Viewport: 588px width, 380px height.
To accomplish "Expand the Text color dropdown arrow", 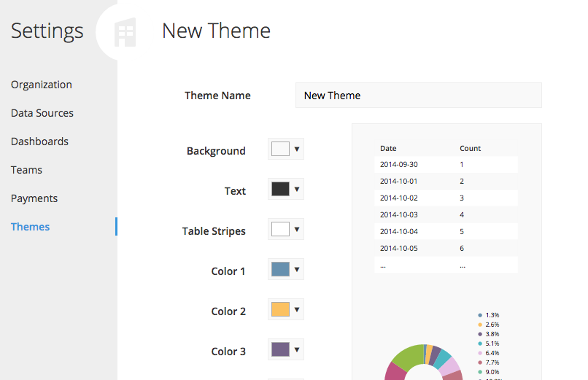I will (x=297, y=189).
